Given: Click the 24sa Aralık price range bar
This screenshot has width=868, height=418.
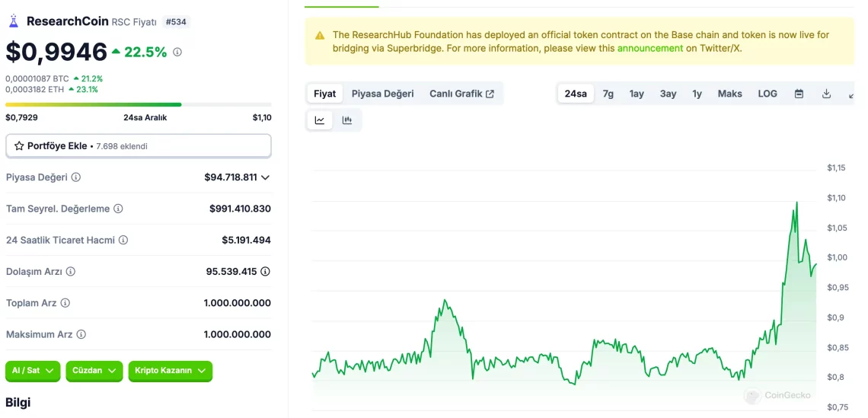Looking at the screenshot, I should [x=139, y=104].
